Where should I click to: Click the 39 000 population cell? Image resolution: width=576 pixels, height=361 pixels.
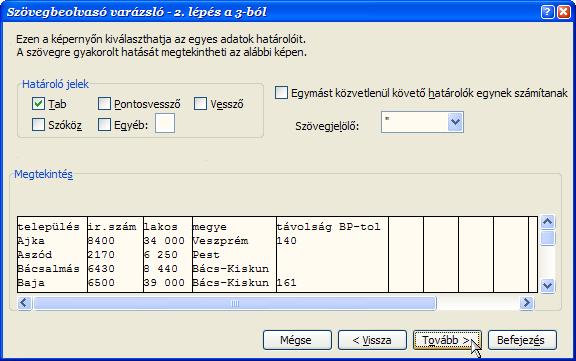click(164, 283)
